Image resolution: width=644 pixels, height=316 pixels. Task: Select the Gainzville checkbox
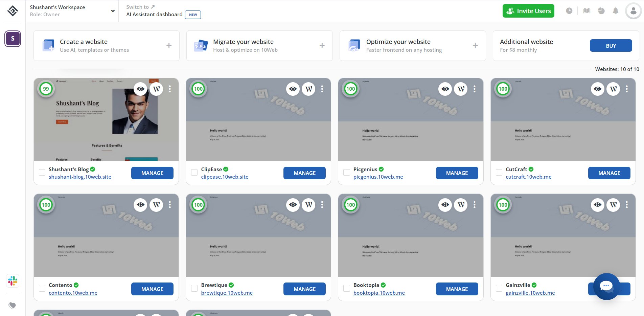[499, 288]
